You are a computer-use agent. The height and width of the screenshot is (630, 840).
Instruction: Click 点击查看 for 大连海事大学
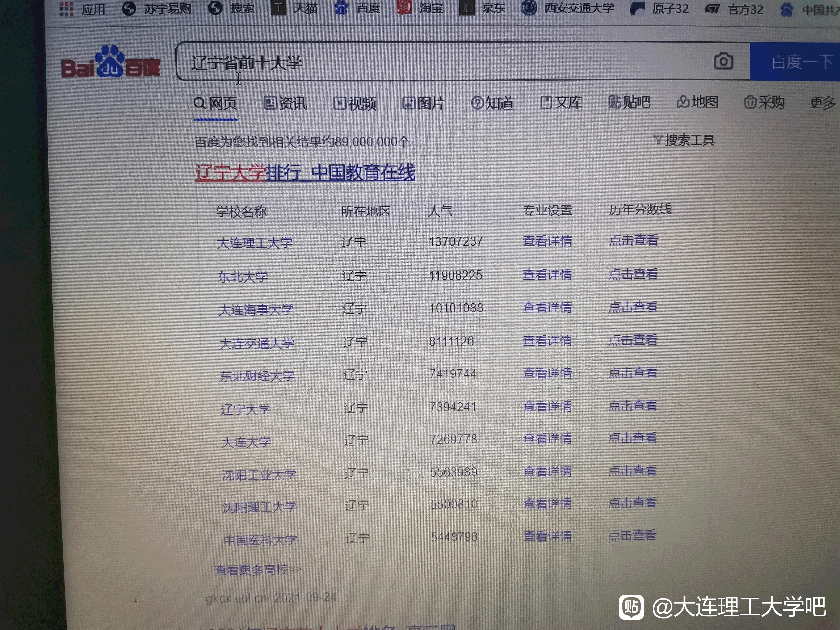633,306
